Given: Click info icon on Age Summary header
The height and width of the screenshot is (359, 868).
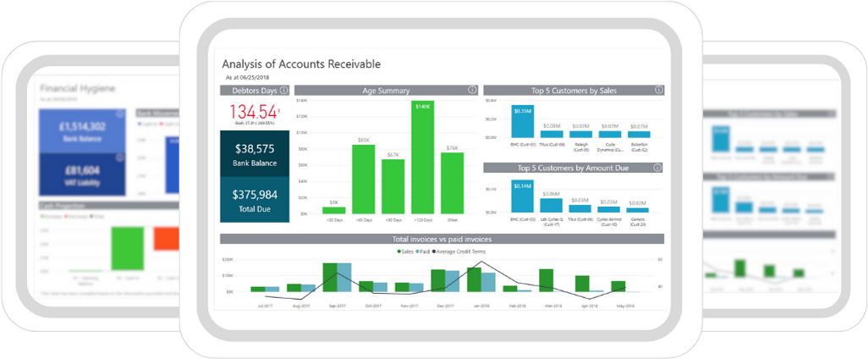Looking at the screenshot, I should click(472, 90).
